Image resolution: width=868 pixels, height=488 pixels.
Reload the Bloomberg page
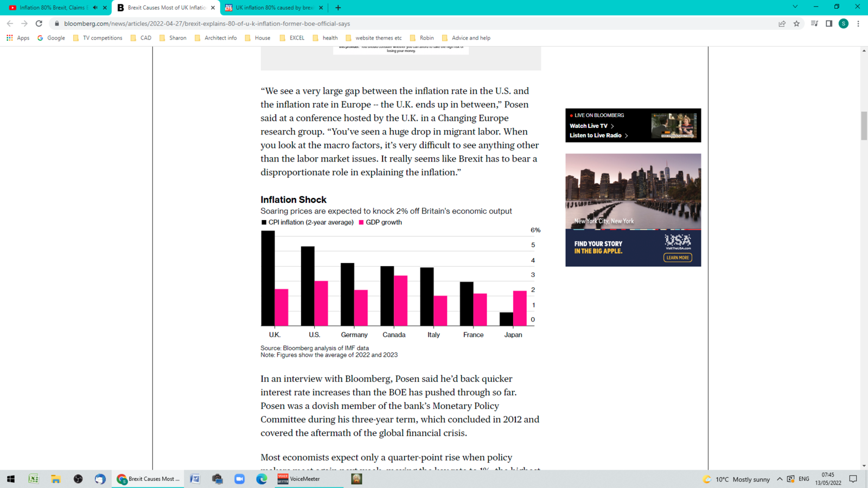click(x=39, y=23)
